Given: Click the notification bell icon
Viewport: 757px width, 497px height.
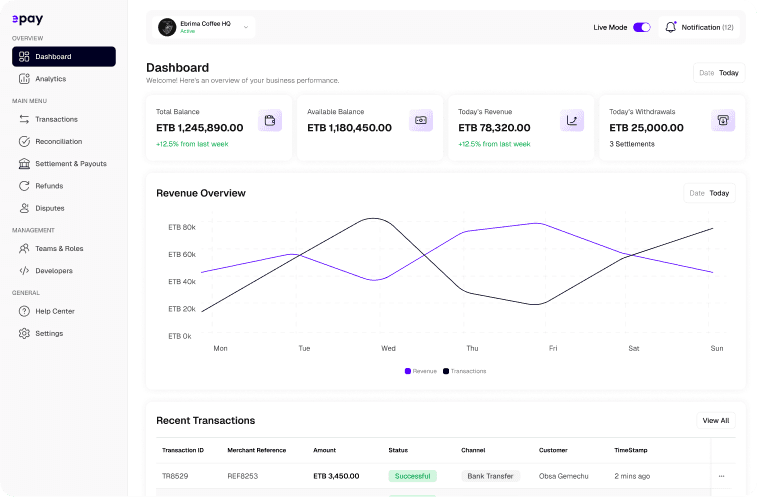Looking at the screenshot, I should [x=671, y=27].
